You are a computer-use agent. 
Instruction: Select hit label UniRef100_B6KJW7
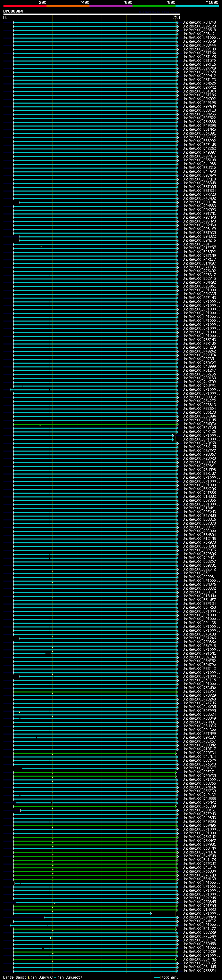pos(199,473)
